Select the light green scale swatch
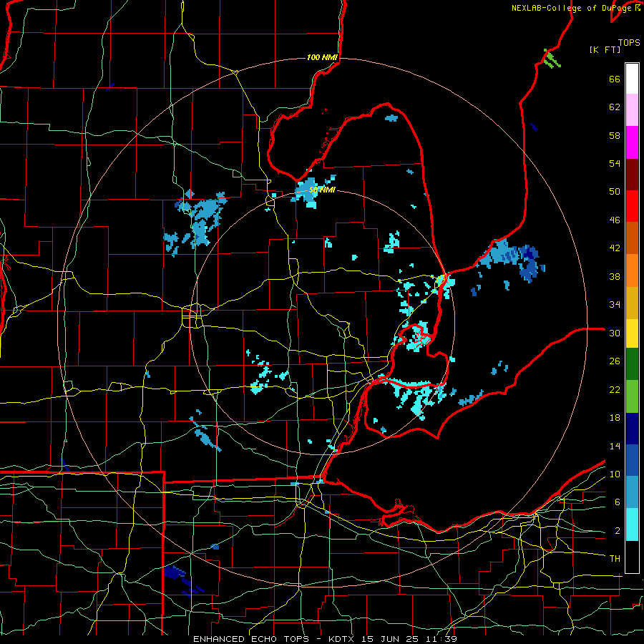The image size is (644, 644). click(x=632, y=396)
